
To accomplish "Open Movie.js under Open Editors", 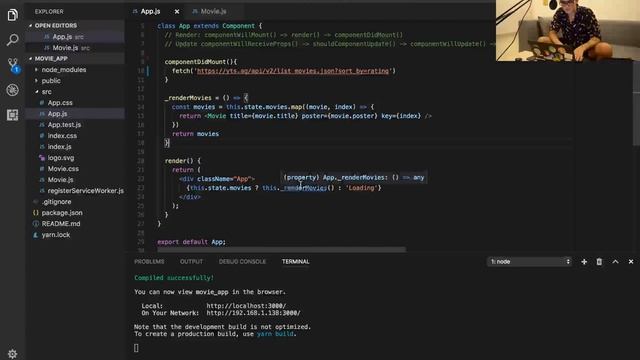I will 75,48.
